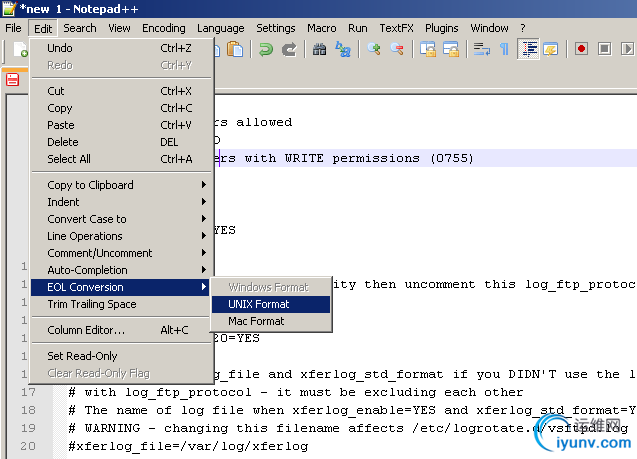Open the Encoding menu
The image size is (637, 459).
pos(164,28)
